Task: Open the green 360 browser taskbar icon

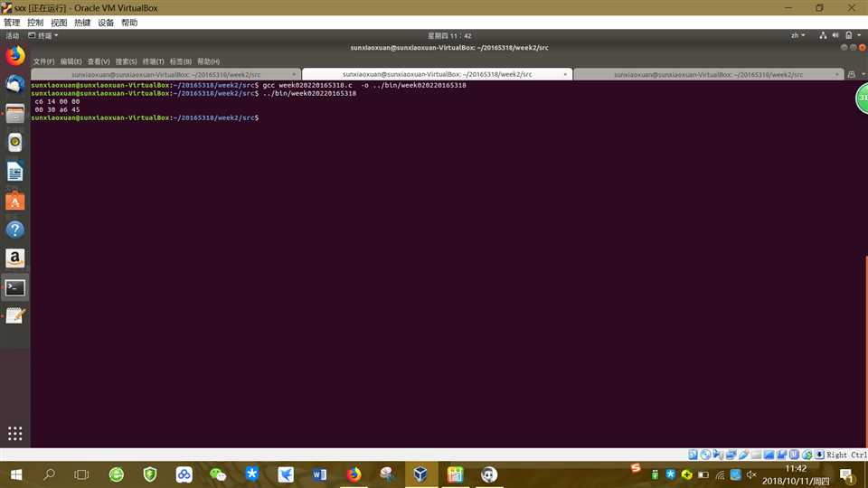Action: (x=117, y=474)
